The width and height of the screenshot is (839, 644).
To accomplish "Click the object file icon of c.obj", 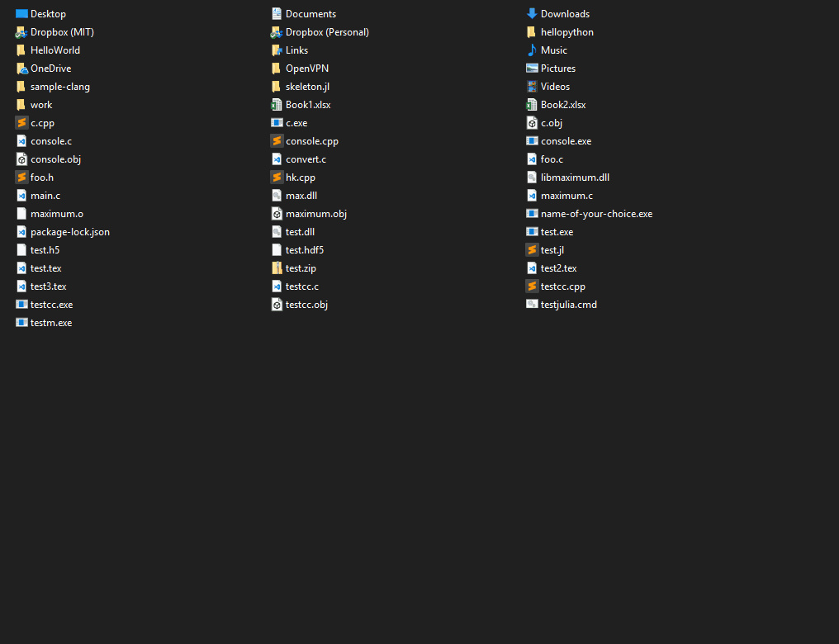I will [x=532, y=123].
